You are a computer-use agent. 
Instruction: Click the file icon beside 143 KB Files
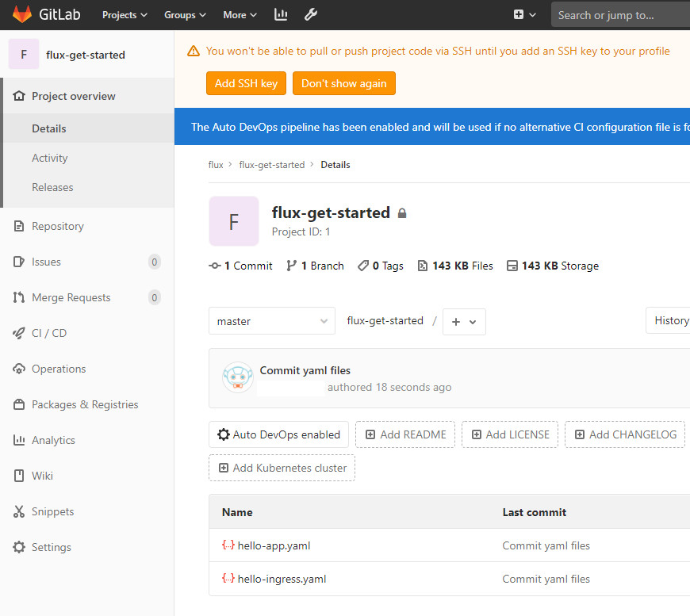pos(423,266)
